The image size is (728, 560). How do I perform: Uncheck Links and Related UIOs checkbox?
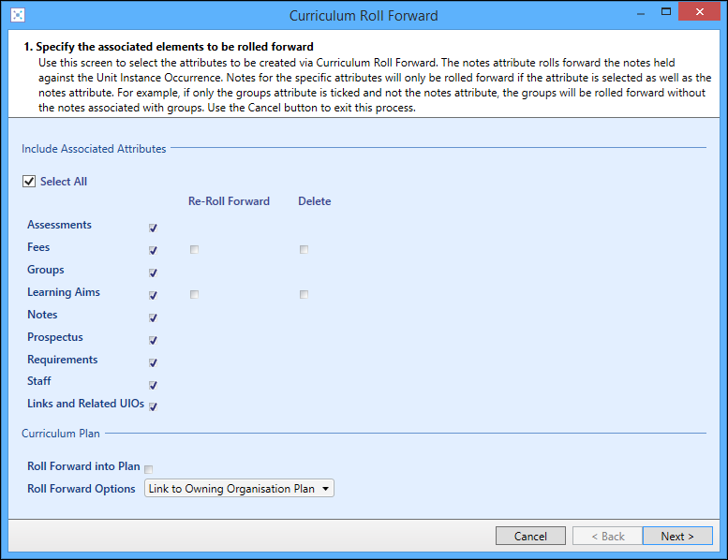[x=153, y=406]
